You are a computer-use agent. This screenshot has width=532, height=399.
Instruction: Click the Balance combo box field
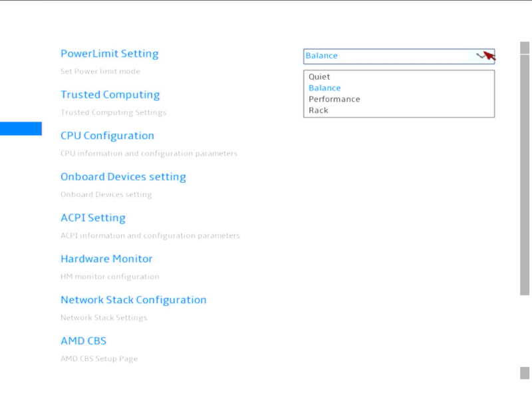(x=389, y=56)
